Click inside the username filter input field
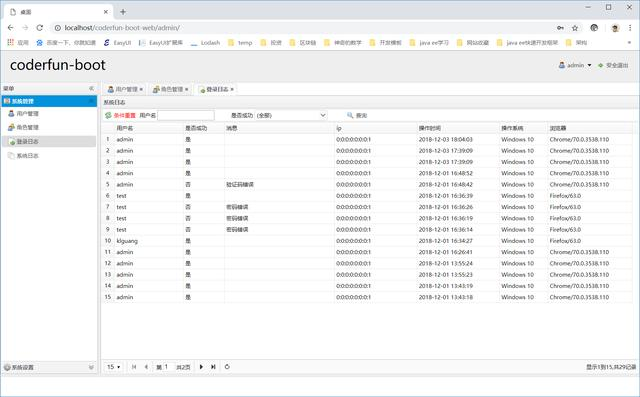The height and width of the screenshot is (397, 640). tap(186, 115)
